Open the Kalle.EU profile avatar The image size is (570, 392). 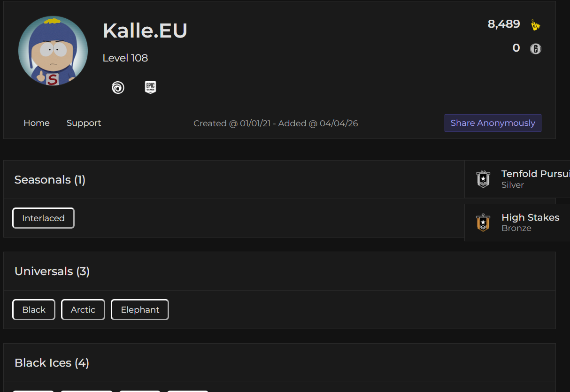click(53, 51)
